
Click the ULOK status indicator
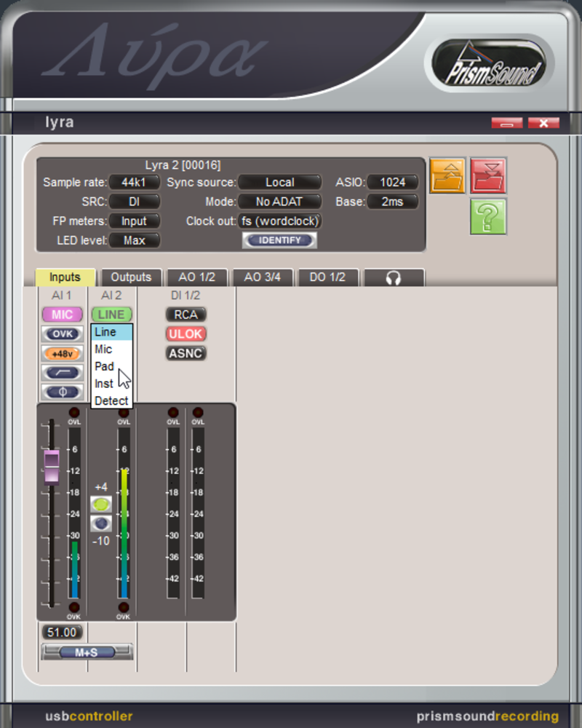[x=186, y=334]
